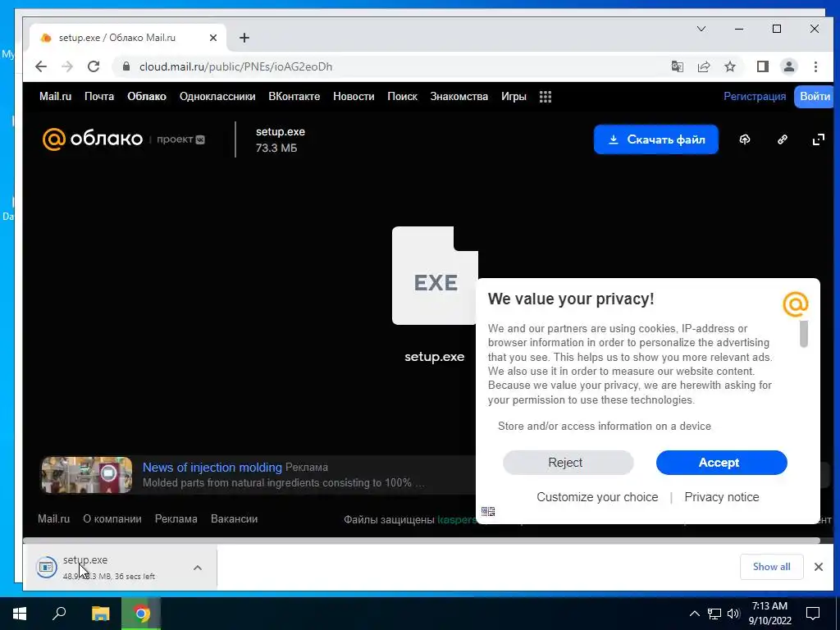Screen dimensions: 840x630
Task: Open a new tab with plus
Action: 244,38
